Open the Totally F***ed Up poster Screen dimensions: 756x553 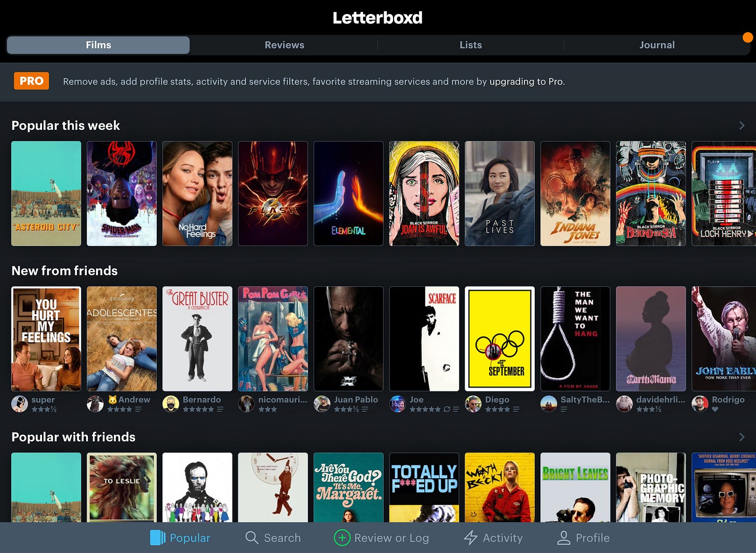coord(424,488)
